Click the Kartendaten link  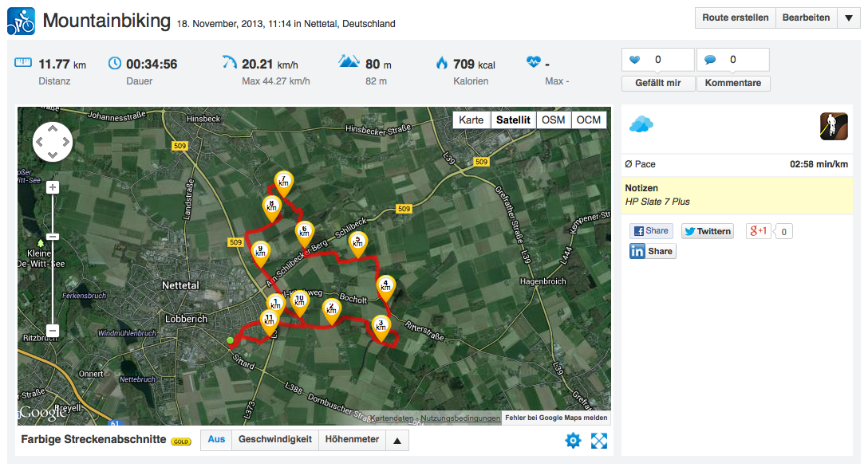tap(392, 418)
